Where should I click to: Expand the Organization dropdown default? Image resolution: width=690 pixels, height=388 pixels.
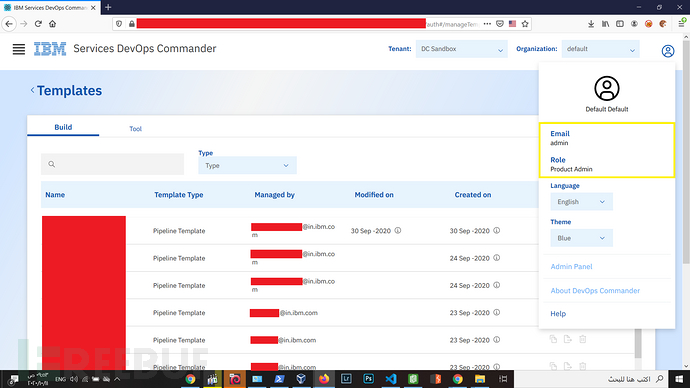click(600, 49)
